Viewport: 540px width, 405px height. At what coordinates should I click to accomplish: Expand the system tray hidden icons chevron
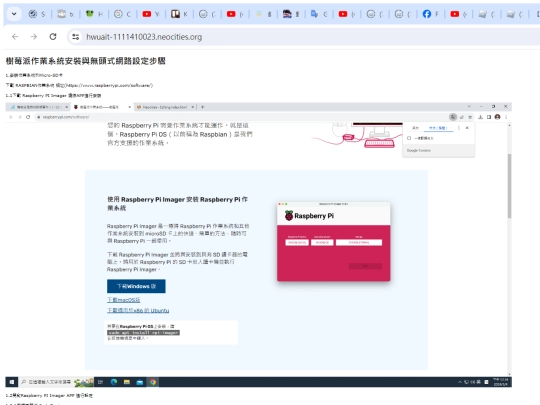tap(460, 382)
